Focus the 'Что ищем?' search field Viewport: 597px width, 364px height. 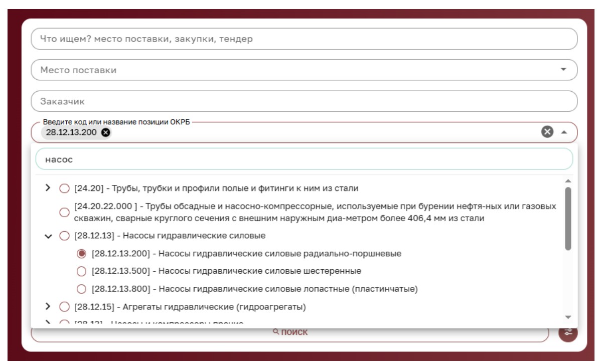pos(304,39)
